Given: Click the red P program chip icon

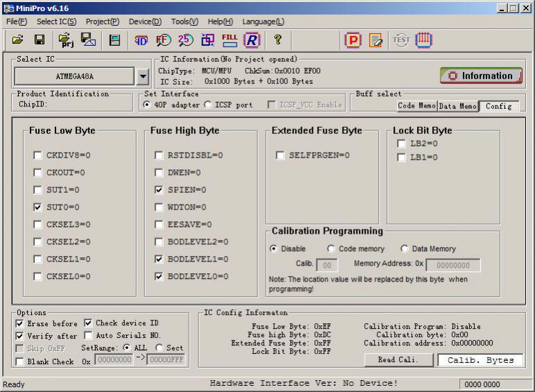Looking at the screenshot, I should [x=353, y=40].
